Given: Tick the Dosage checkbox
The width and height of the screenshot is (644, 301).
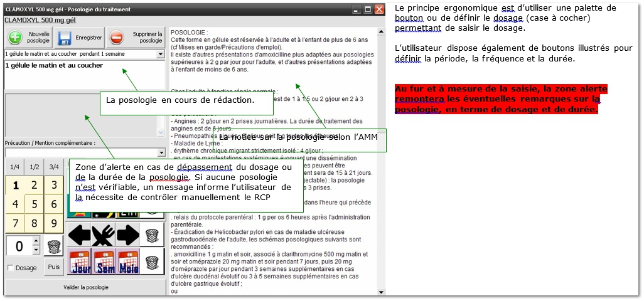Looking at the screenshot, I should [10, 268].
